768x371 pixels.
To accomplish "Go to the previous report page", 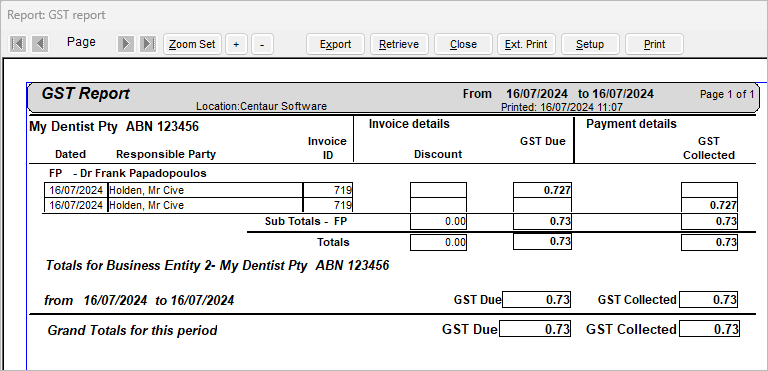I will [x=40, y=44].
